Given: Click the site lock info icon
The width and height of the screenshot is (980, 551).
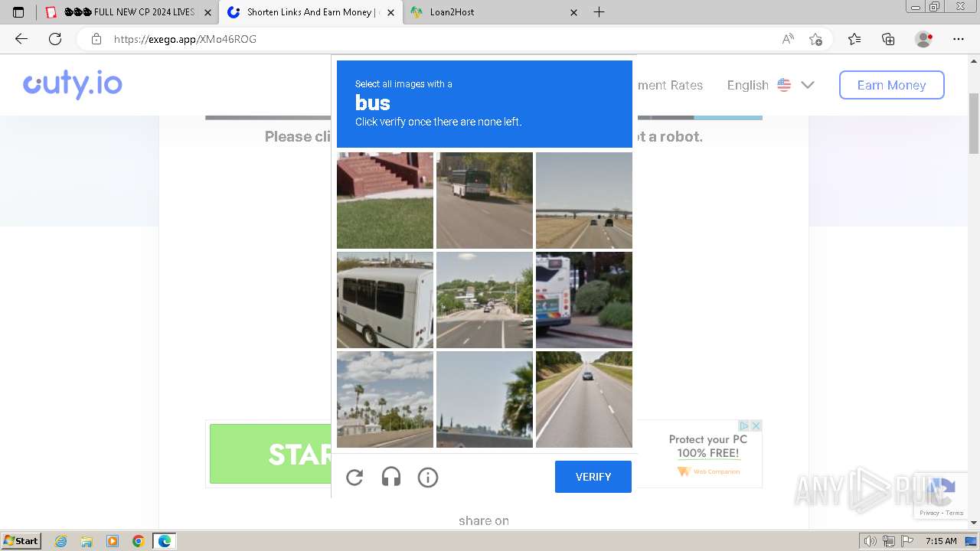Looking at the screenshot, I should click(x=96, y=39).
